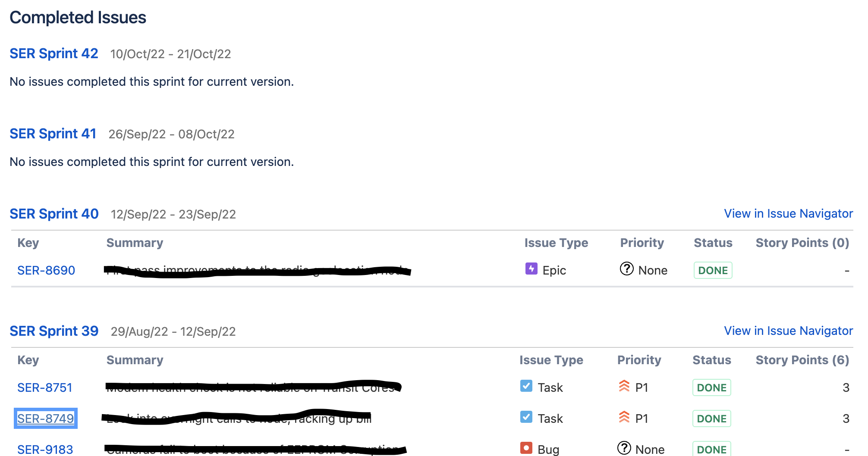Click the P1 priority icon for SER-8749
Viewport: 868px width, 456px height.
[x=624, y=418]
